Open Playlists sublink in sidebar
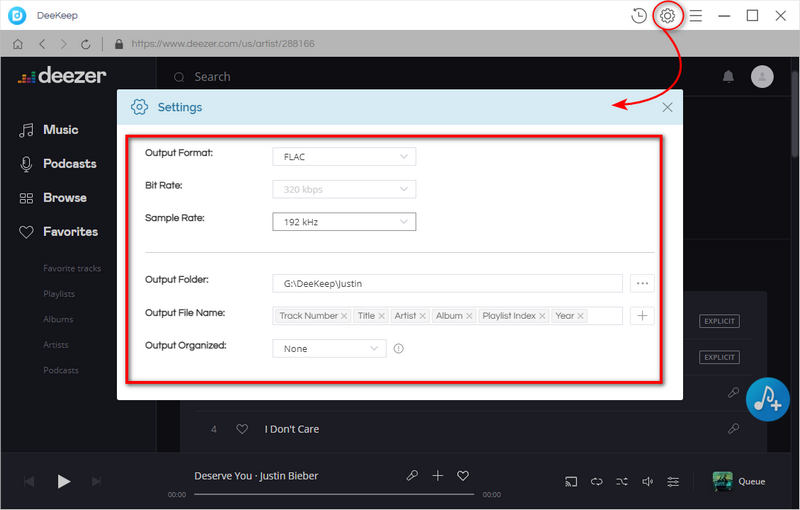 click(59, 294)
